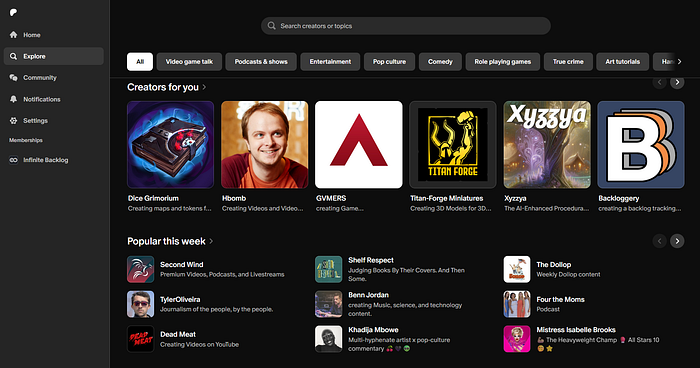Open TylerOliveira creator avatar
This screenshot has height=368, width=700.
(141, 304)
